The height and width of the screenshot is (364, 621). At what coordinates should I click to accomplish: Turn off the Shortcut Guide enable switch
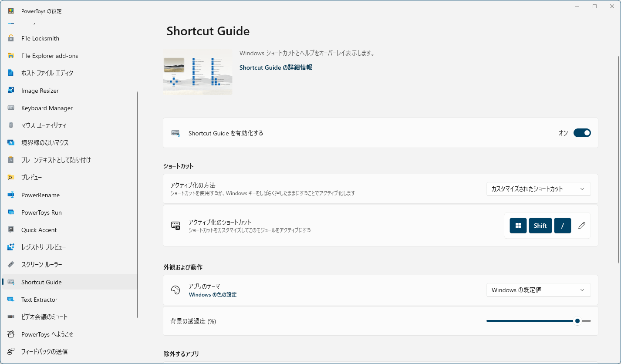click(x=582, y=133)
